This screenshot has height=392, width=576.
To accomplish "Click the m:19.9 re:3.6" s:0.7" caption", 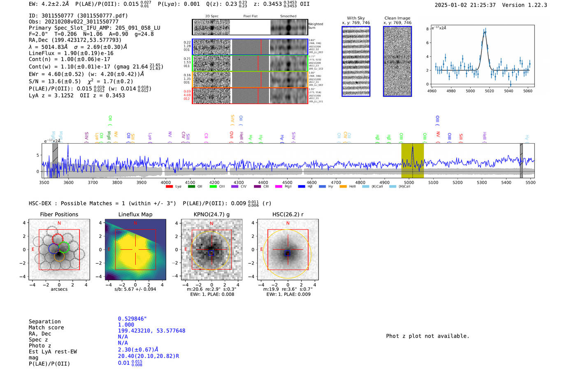I will tap(288, 289).
